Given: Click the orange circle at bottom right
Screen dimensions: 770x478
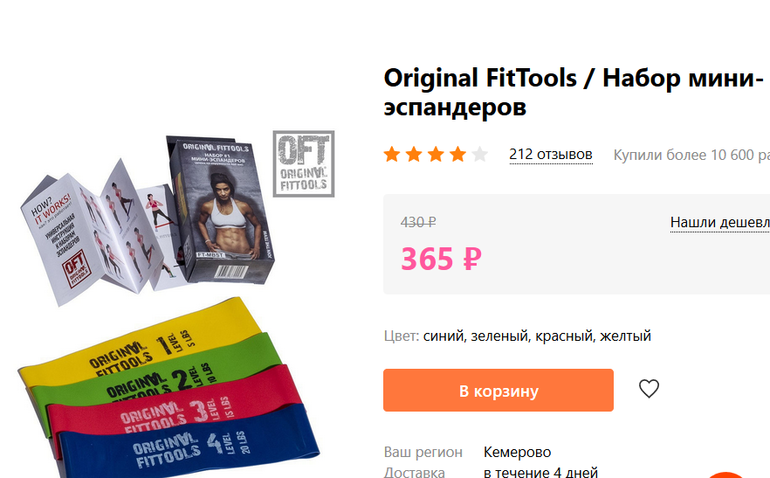Looking at the screenshot, I should [x=726, y=475].
